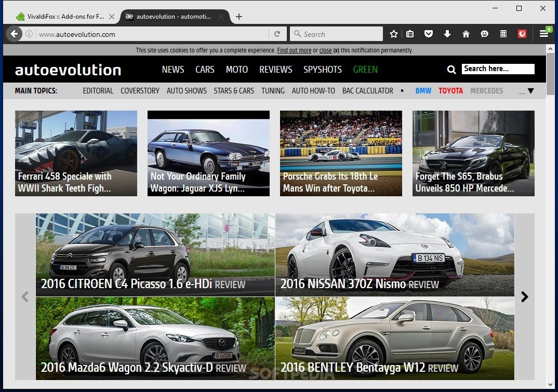Open the Ferrari 458 Speciale article thumbnail
The height and width of the screenshot is (392, 558).
76,153
